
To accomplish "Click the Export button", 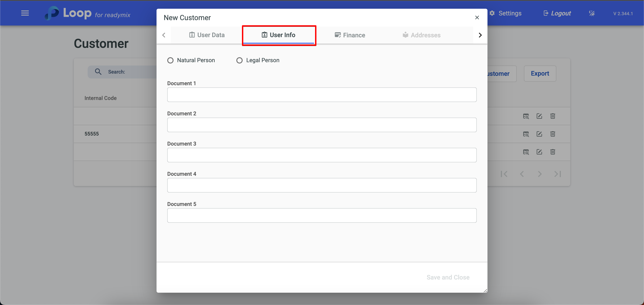I will [x=540, y=74].
